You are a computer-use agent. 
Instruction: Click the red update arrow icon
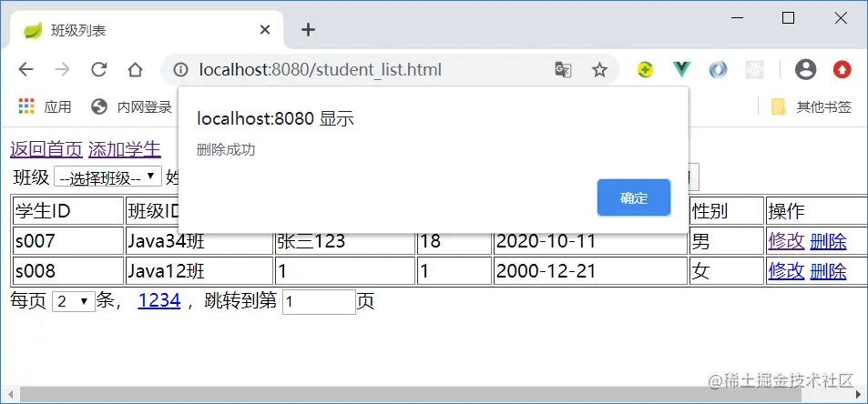click(x=842, y=70)
